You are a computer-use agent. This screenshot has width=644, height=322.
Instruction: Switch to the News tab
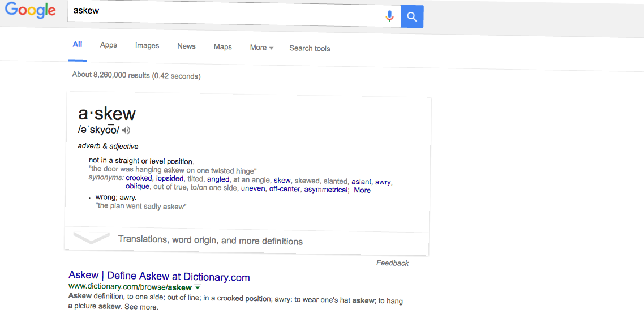pyautogui.click(x=186, y=46)
